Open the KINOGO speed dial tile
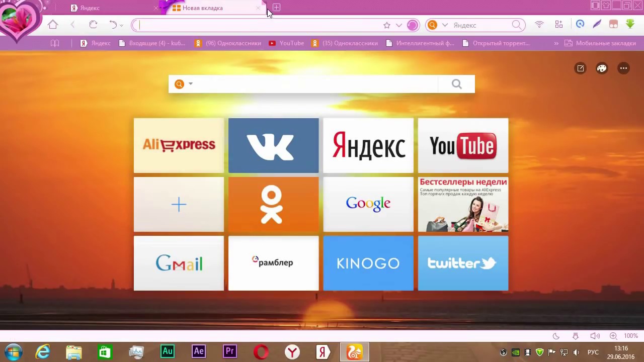The image size is (644, 362). pos(368,263)
